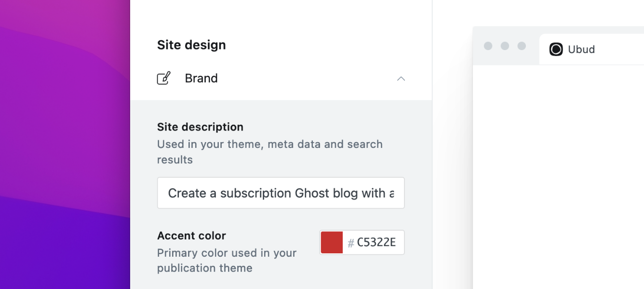Focus the C5322E hex color input
The height and width of the screenshot is (289, 644).
coord(376,242)
